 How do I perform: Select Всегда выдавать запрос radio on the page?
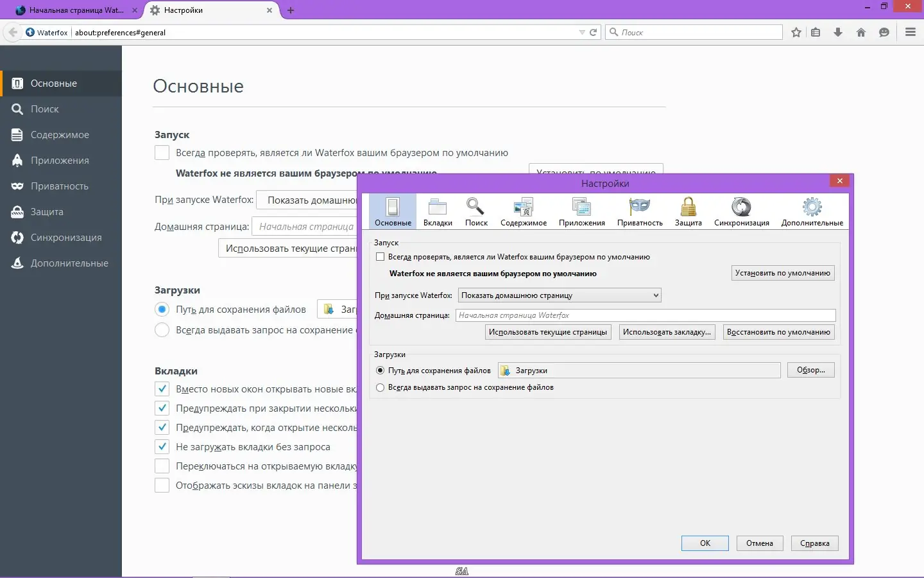pyautogui.click(x=162, y=330)
